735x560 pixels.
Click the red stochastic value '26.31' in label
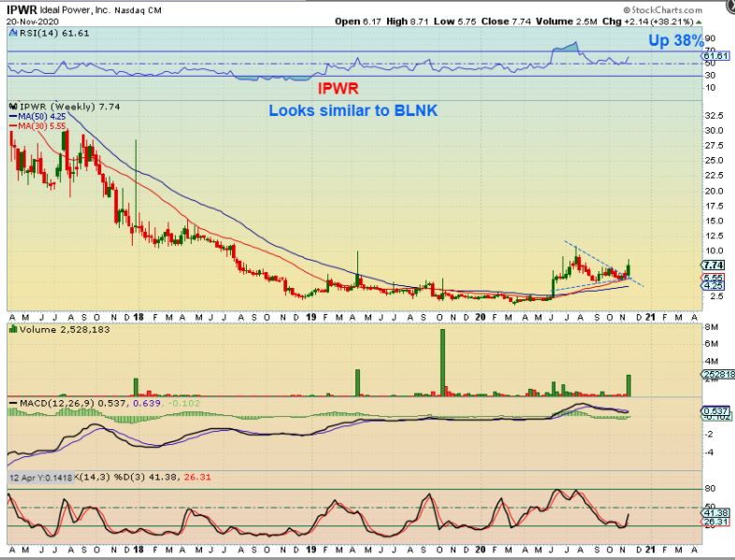pos(197,478)
